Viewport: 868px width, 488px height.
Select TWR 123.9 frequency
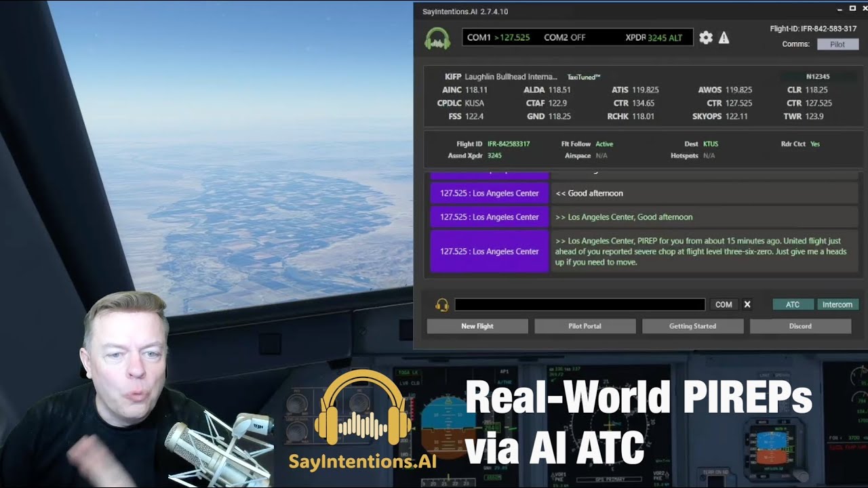tap(804, 117)
